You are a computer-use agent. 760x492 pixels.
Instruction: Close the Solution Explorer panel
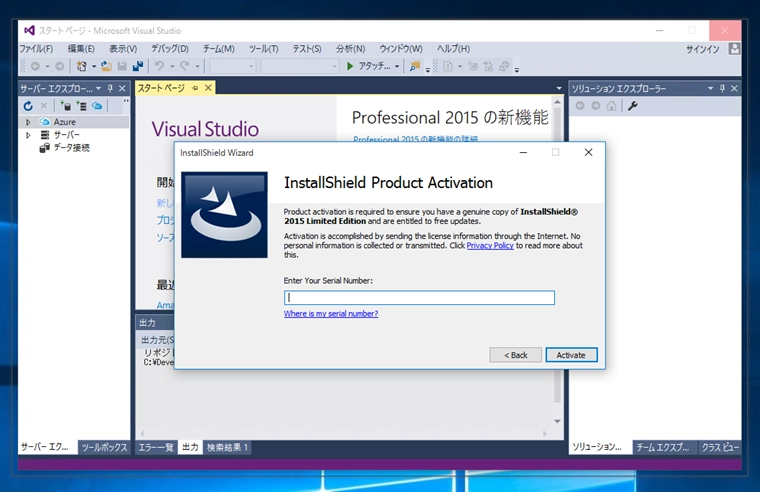pos(734,88)
